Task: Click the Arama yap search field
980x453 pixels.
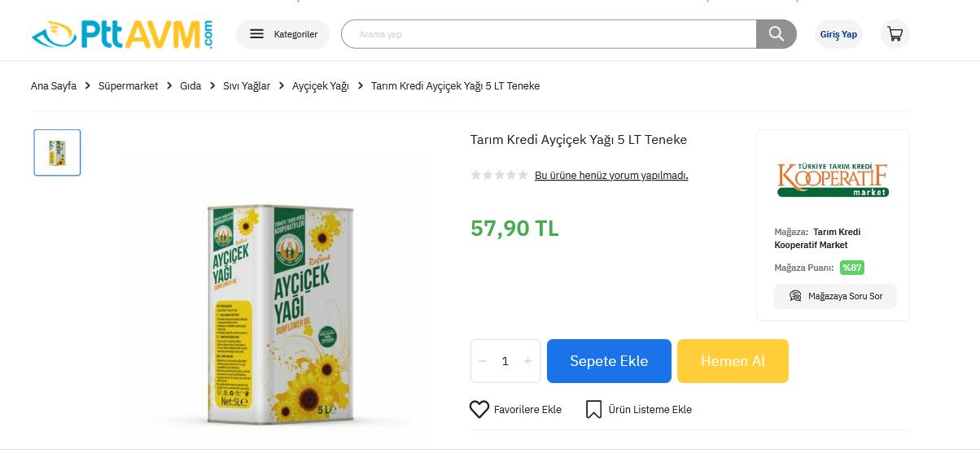Action: click(549, 34)
